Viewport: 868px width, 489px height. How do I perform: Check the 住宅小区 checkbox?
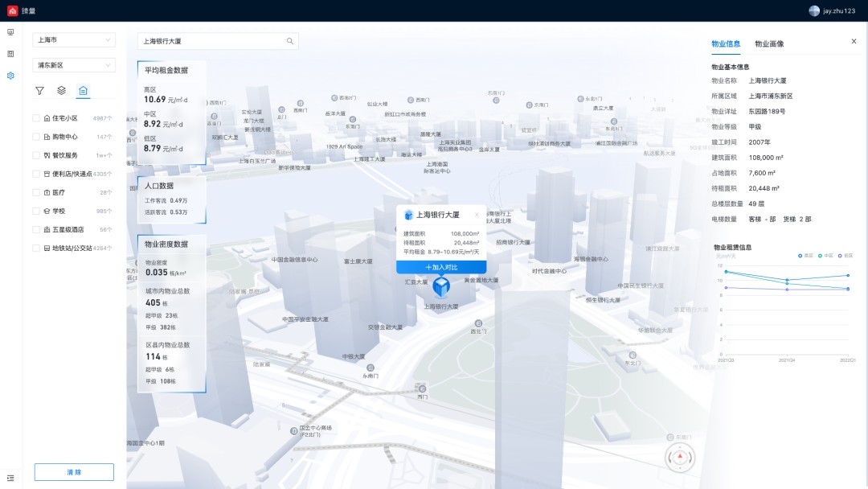(36, 118)
